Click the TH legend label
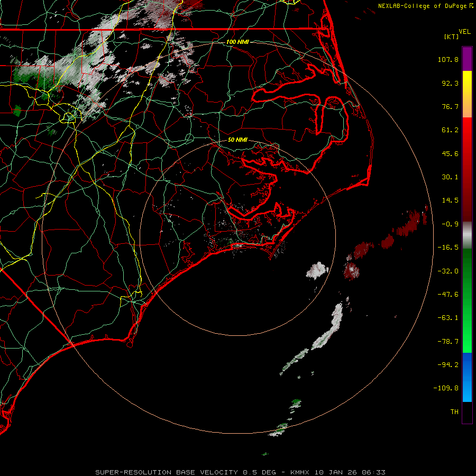Screen dimensions: 476x476 pyautogui.click(x=454, y=412)
